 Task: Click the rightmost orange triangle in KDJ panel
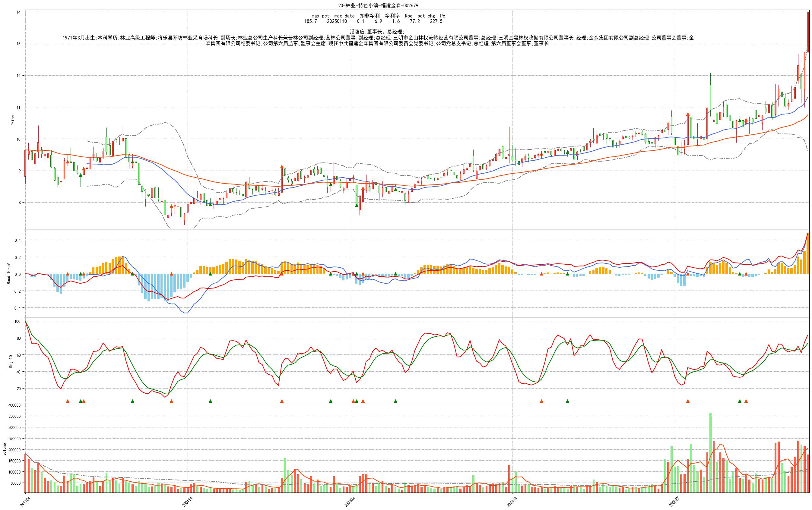[x=746, y=401]
